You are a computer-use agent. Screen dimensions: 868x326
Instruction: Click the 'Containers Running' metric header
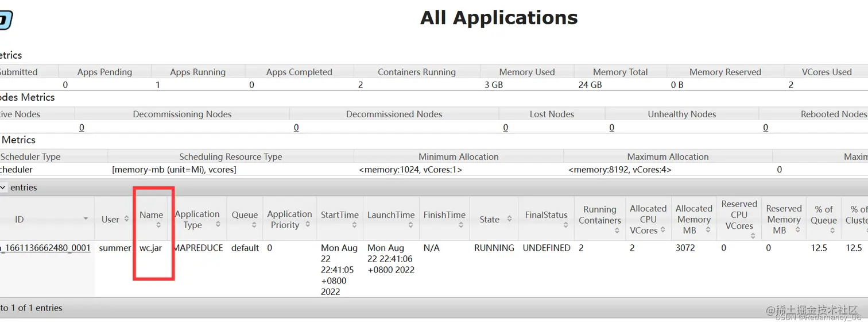pos(417,72)
